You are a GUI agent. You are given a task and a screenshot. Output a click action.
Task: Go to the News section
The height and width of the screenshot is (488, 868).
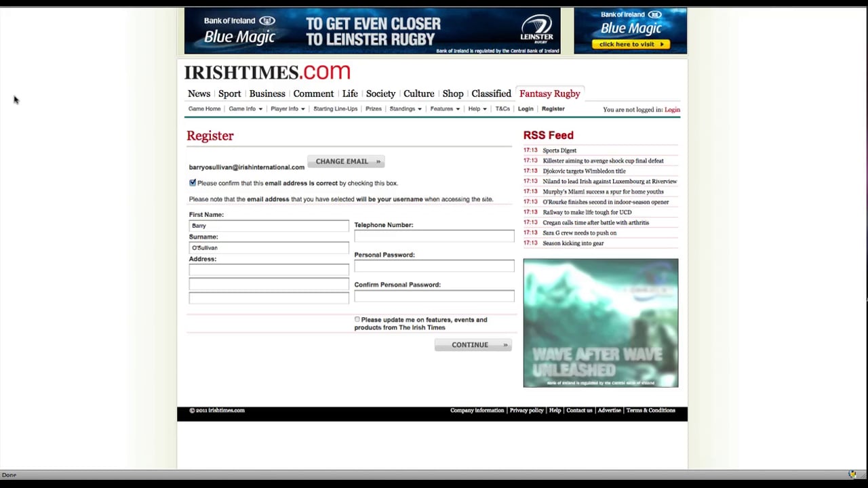[x=199, y=94]
